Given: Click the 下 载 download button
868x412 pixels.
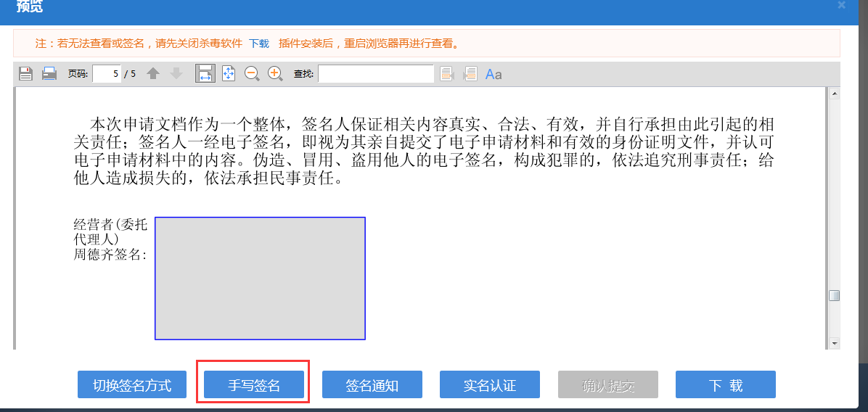Looking at the screenshot, I should (x=725, y=385).
